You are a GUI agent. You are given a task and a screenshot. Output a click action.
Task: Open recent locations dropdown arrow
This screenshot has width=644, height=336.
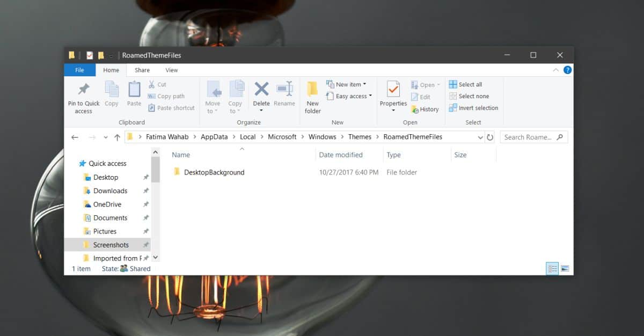point(106,137)
